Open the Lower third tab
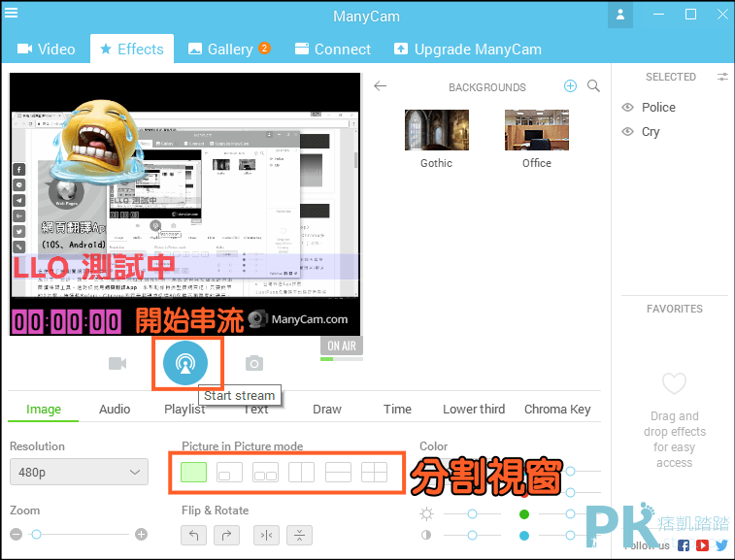 point(474,410)
